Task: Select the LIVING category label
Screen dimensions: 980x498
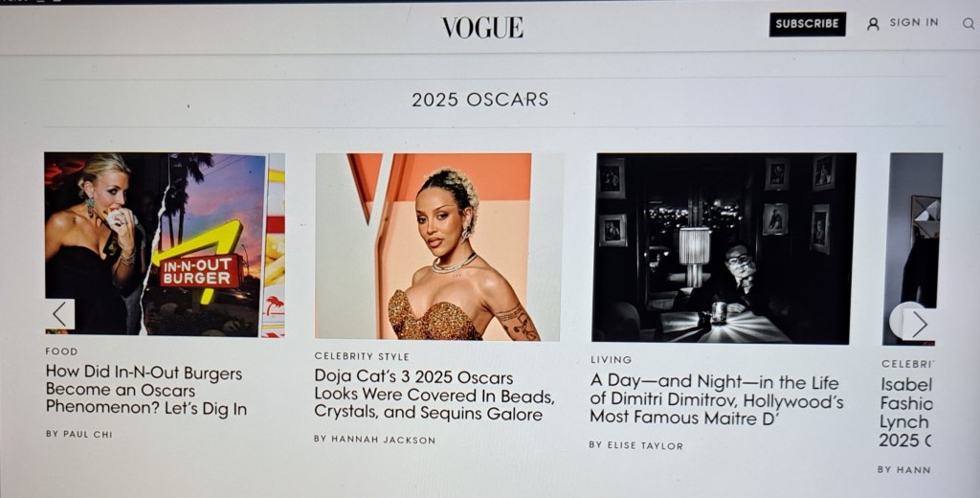Action: coord(611,360)
